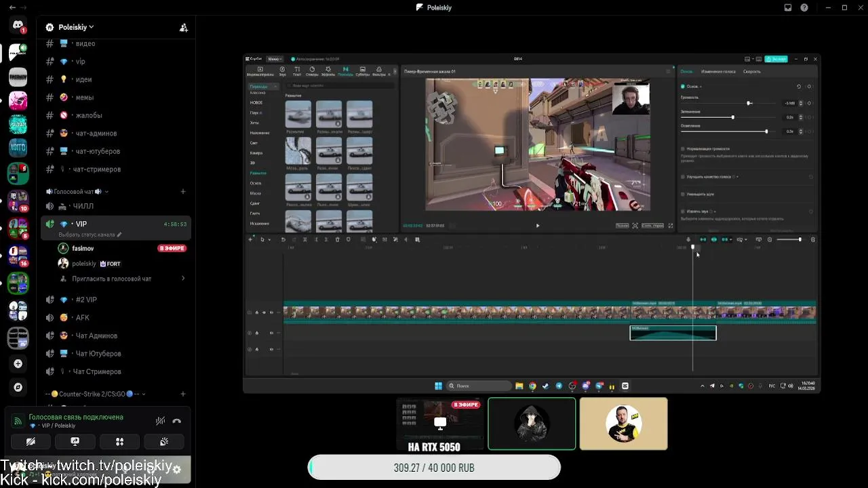
Task: Create a channel in Counter-Strike 2/CS:GO category
Action: coord(183,394)
